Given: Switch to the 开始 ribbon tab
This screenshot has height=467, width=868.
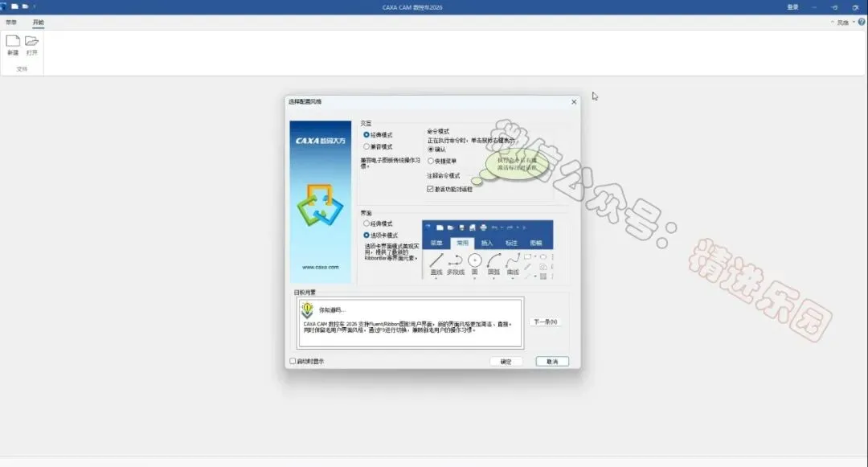Looking at the screenshot, I should 38,23.
